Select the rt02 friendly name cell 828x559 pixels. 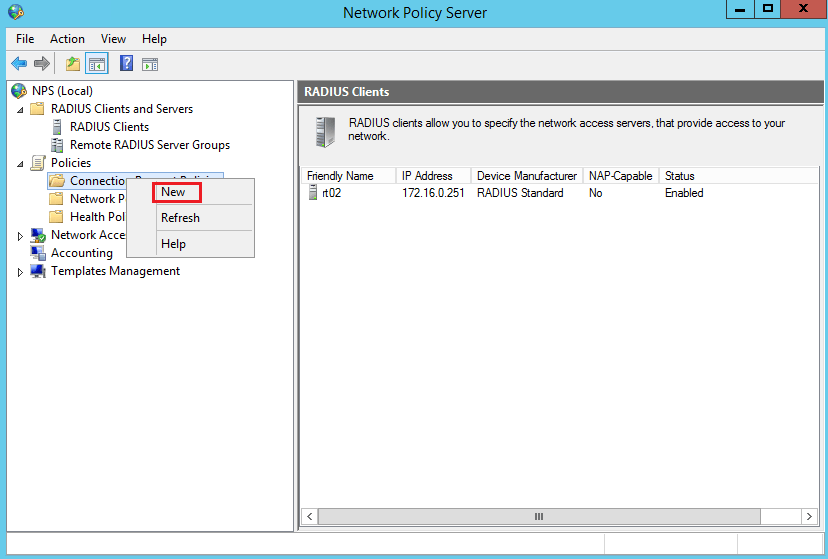tap(332, 193)
